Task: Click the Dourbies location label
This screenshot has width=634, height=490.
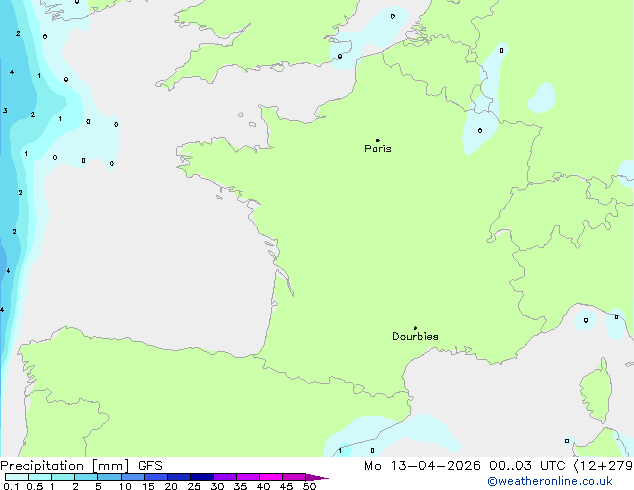Action: coord(415,336)
